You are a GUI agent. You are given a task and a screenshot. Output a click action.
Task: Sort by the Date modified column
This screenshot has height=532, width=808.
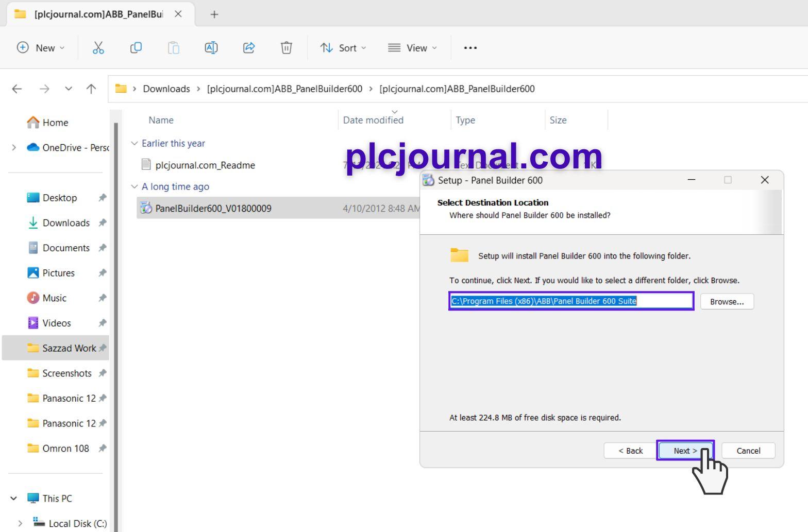373,120
